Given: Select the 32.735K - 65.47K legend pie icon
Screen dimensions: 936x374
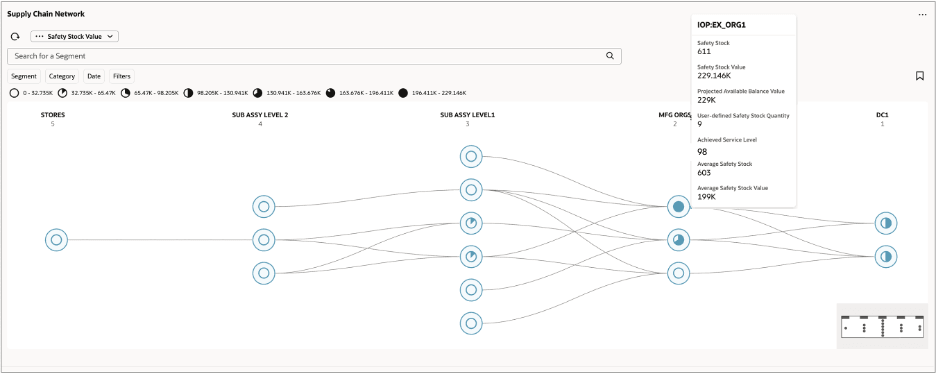Looking at the screenshot, I should tap(63, 93).
